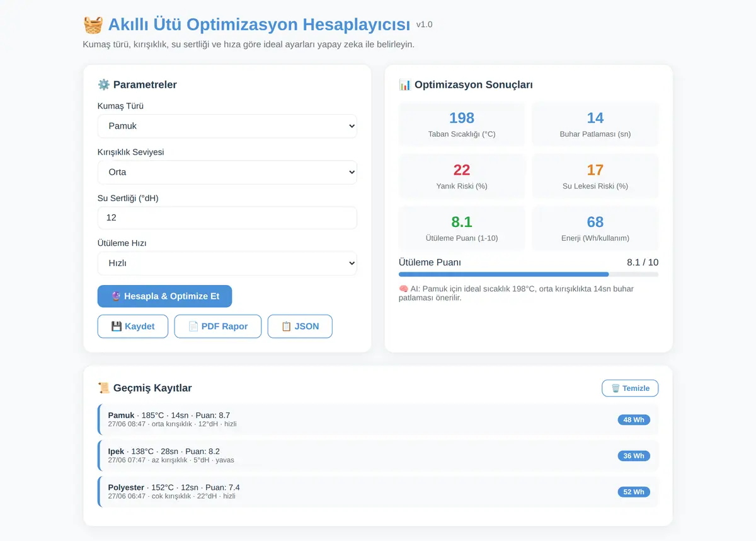Image resolution: width=756 pixels, height=541 pixels.
Task: Click the scroll icon beside Geçmiş Kayıtlar
Action: 104,388
